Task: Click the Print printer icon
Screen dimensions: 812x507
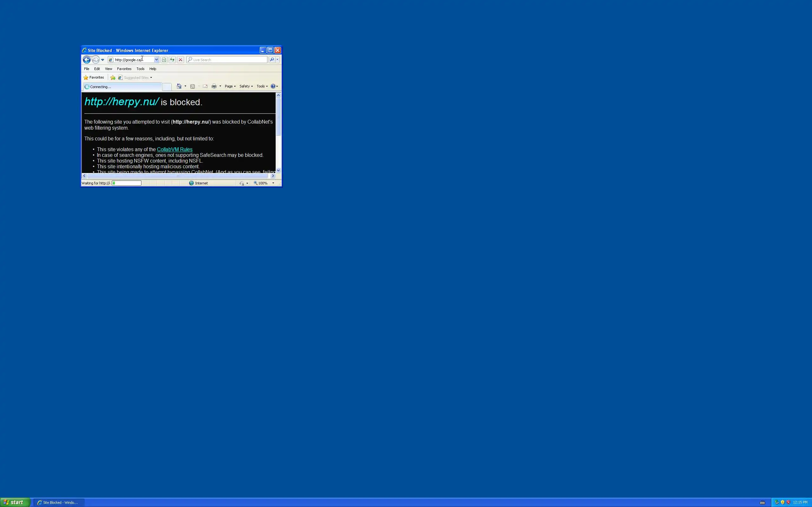Action: point(214,87)
